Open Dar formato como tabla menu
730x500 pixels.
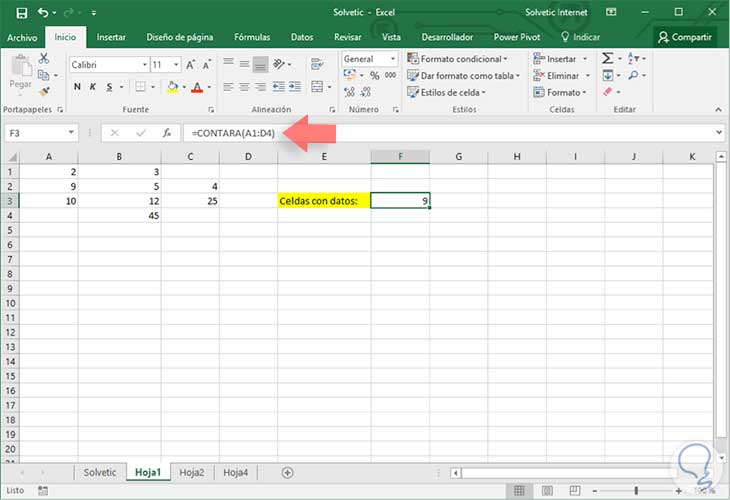tap(463, 75)
